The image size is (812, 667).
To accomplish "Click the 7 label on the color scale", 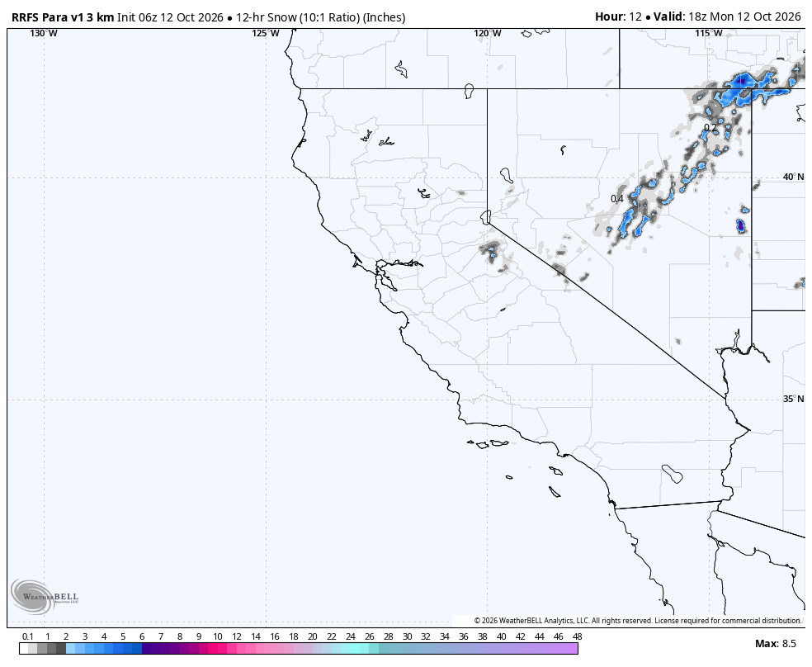I will [x=161, y=637].
